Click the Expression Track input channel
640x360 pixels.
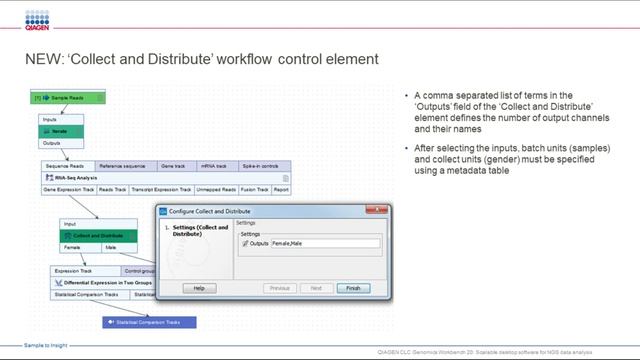[86, 271]
